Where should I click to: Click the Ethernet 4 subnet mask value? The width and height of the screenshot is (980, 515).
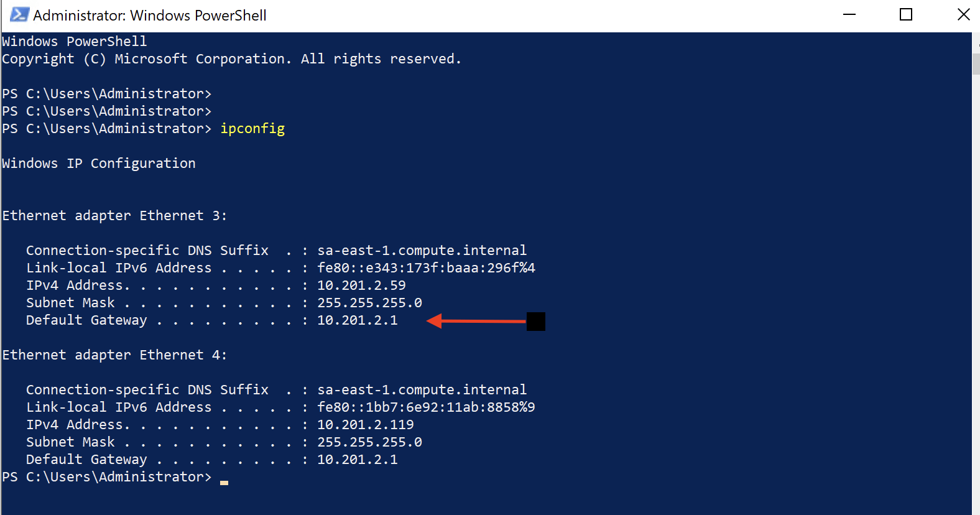pyautogui.click(x=369, y=442)
